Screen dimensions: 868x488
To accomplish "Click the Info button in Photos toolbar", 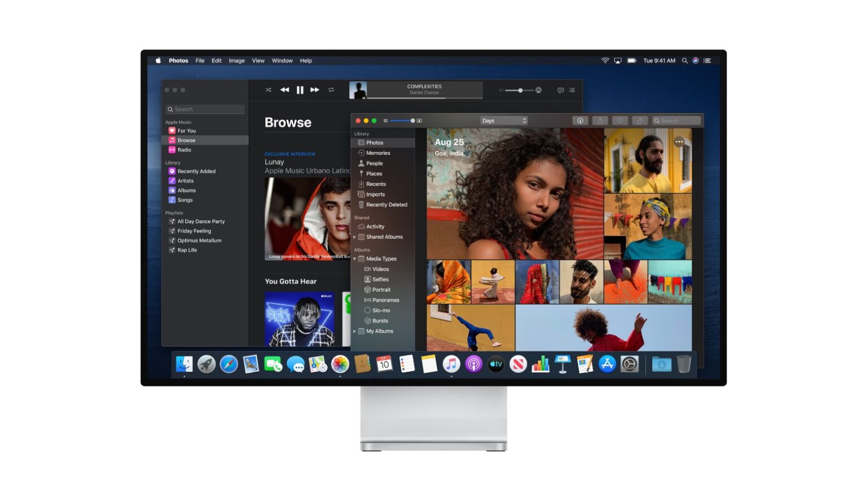I will pos(580,121).
